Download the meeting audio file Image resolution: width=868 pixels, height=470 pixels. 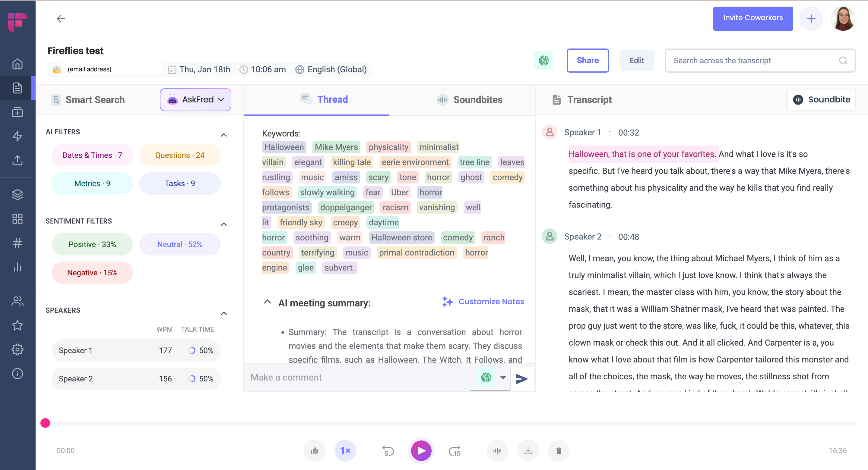[528, 450]
